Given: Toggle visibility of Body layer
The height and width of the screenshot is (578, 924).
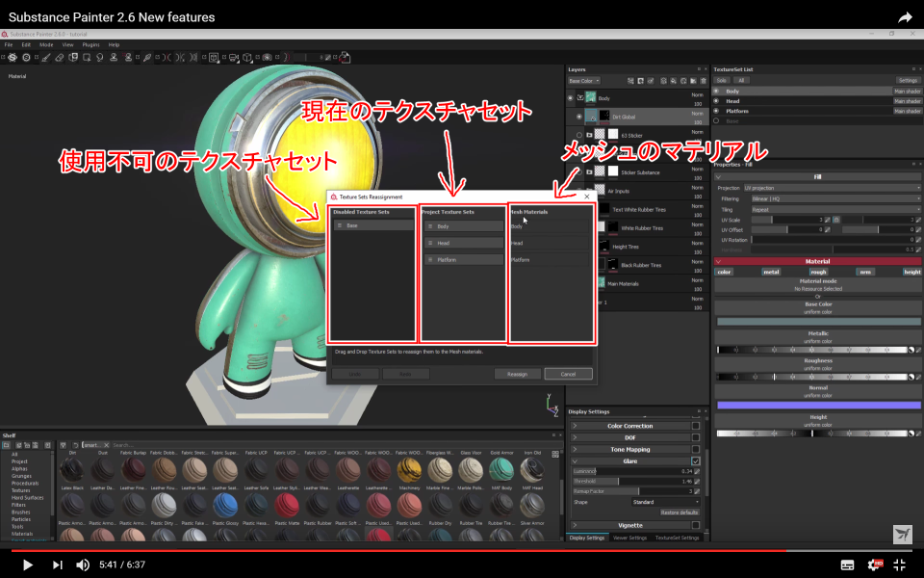Looking at the screenshot, I should tap(570, 98).
